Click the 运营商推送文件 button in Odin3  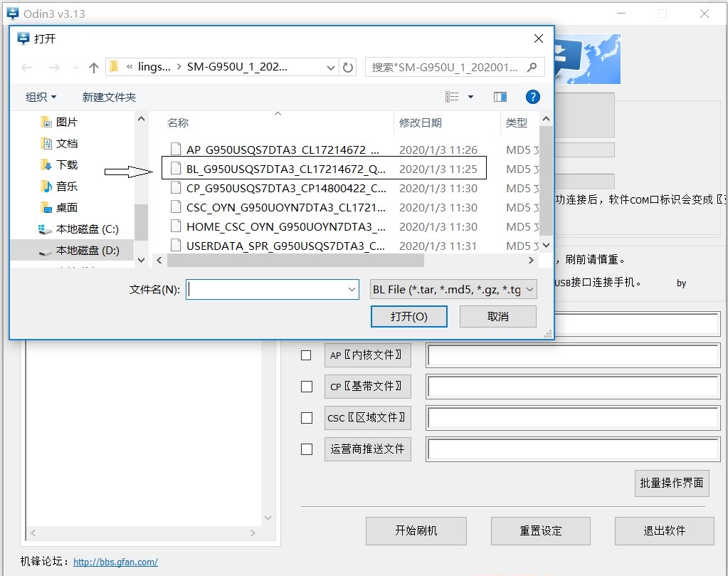pyautogui.click(x=368, y=449)
